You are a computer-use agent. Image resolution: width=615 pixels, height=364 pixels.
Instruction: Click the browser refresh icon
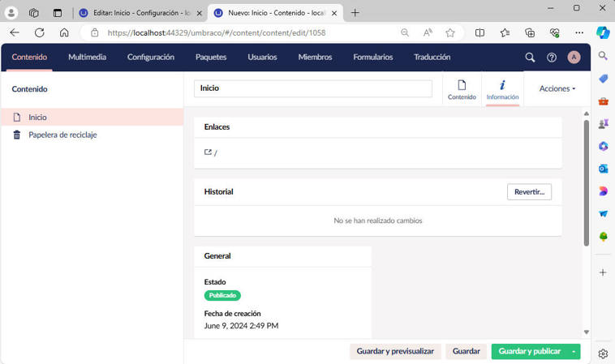(39, 32)
